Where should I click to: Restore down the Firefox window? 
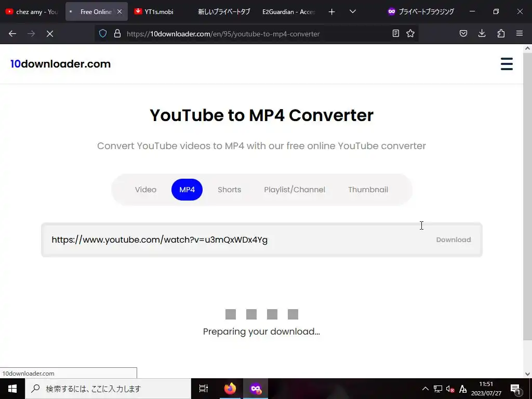click(x=496, y=11)
